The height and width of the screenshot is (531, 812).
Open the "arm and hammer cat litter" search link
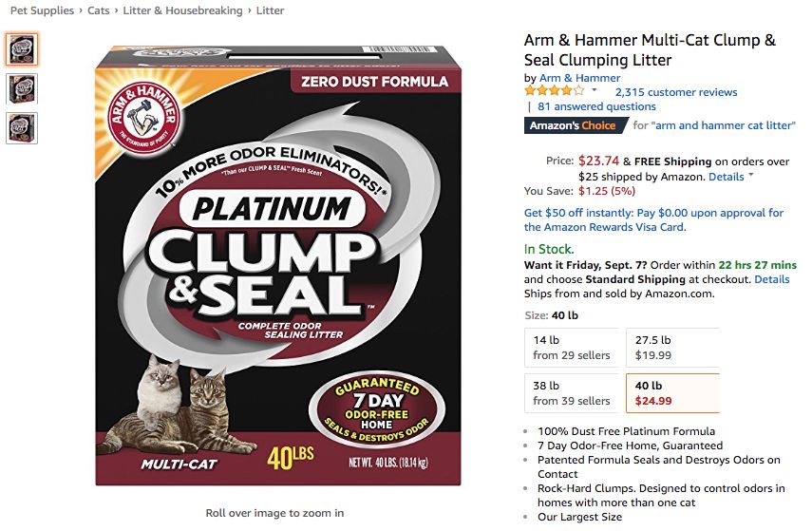click(x=725, y=125)
